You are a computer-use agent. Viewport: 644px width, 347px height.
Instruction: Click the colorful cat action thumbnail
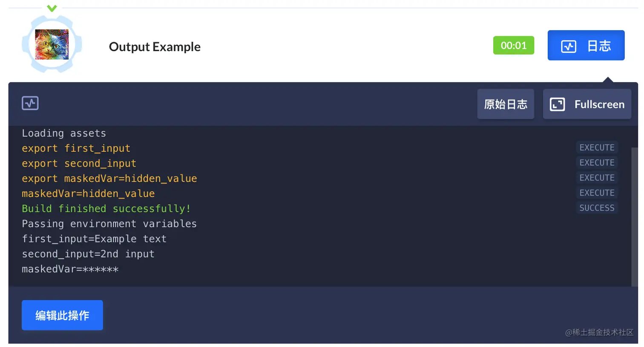point(52,44)
